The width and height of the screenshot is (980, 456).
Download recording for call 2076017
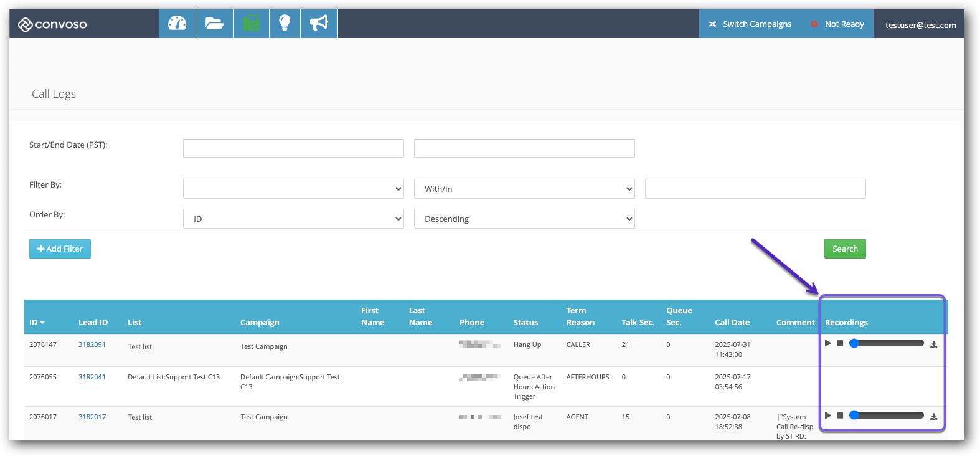(x=933, y=417)
